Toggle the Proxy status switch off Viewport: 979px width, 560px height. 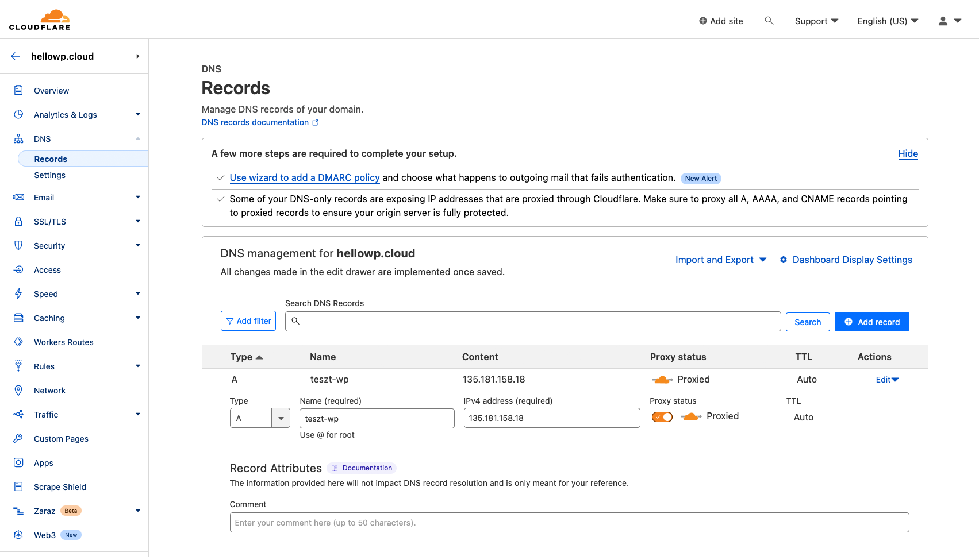662,417
